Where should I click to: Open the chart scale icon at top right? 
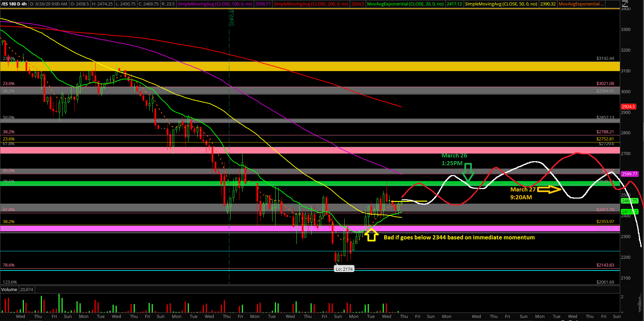coord(625,4)
